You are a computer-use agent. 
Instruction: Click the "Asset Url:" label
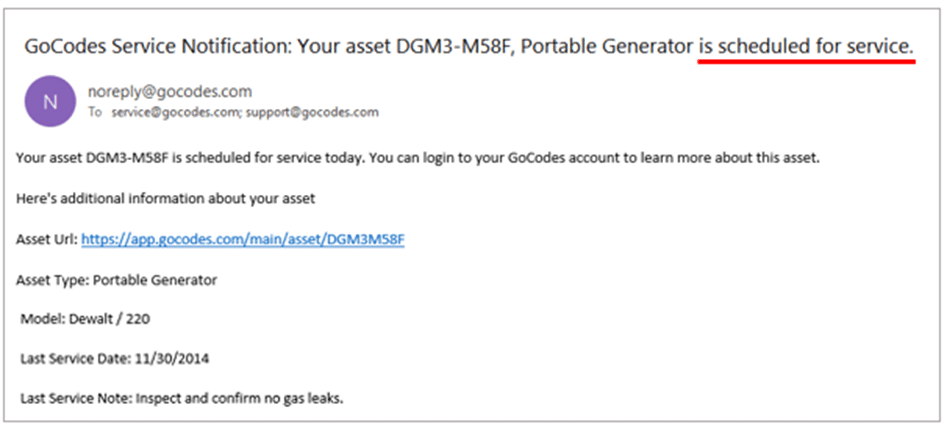(46, 240)
